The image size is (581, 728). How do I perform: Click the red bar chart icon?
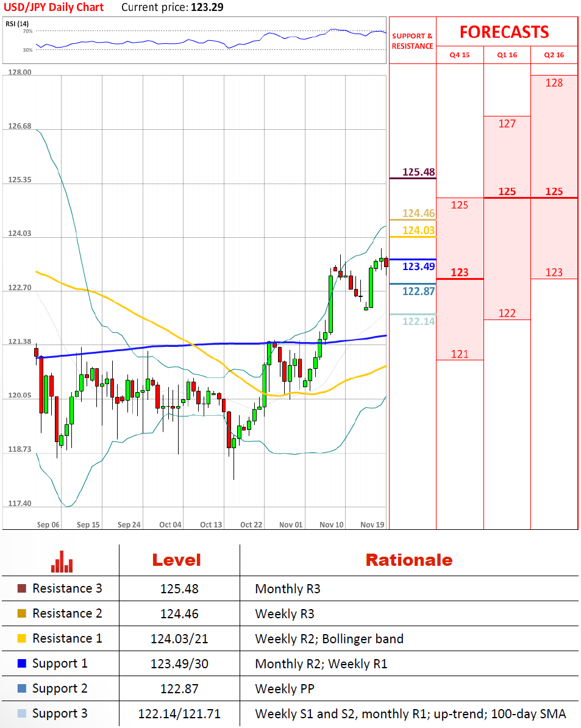(x=62, y=562)
